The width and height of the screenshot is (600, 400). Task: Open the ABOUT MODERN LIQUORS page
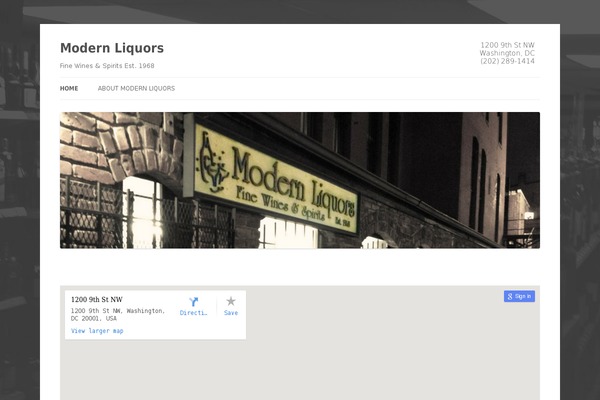[136, 88]
